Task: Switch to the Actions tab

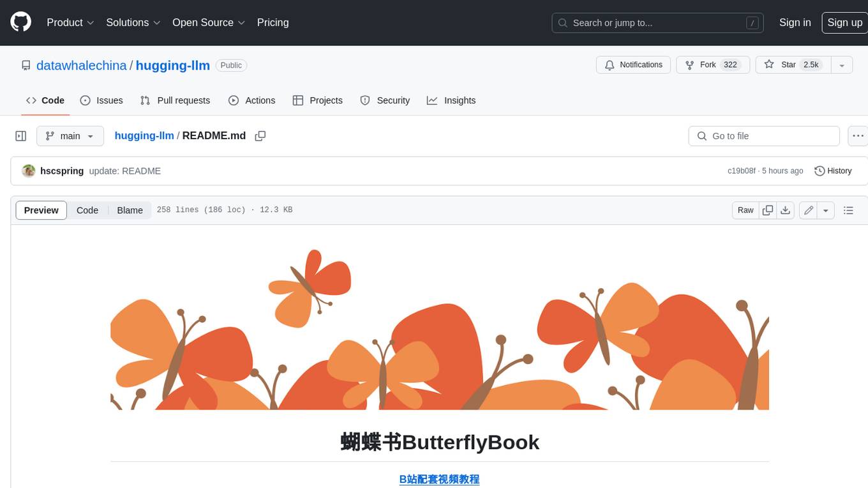Action: (251, 100)
